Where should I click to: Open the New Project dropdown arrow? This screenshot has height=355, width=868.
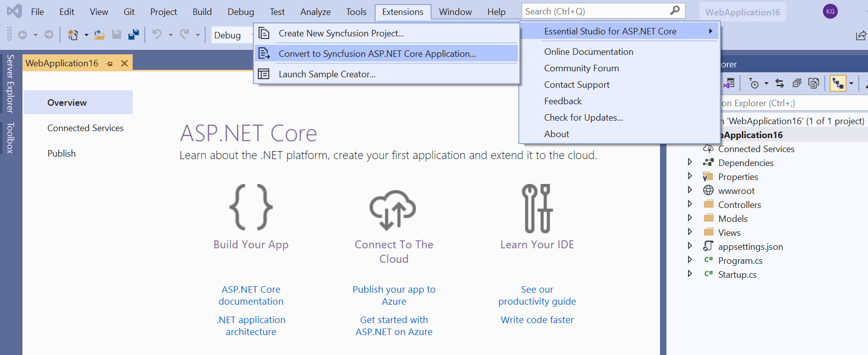click(86, 35)
